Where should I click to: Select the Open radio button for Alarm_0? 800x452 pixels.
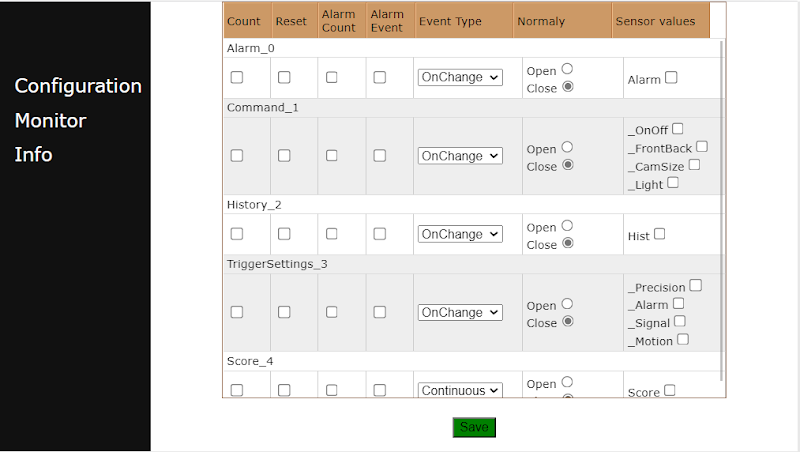point(567,68)
